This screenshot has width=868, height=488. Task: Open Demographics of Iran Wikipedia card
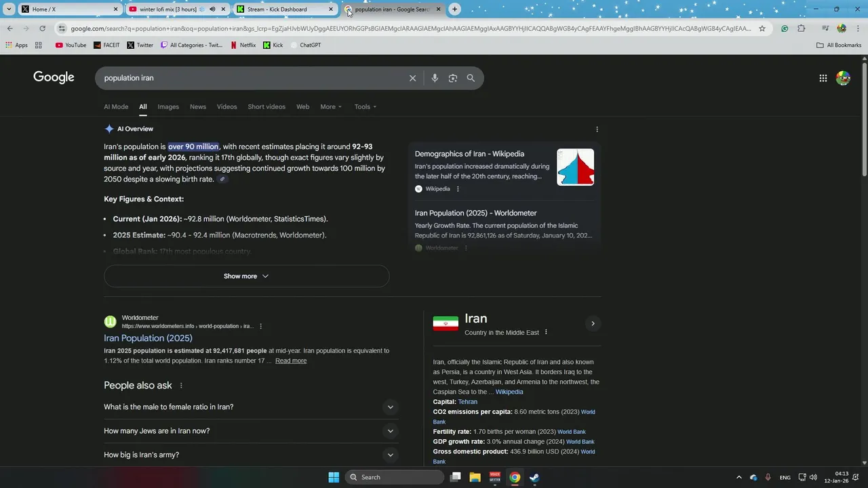coord(469,154)
